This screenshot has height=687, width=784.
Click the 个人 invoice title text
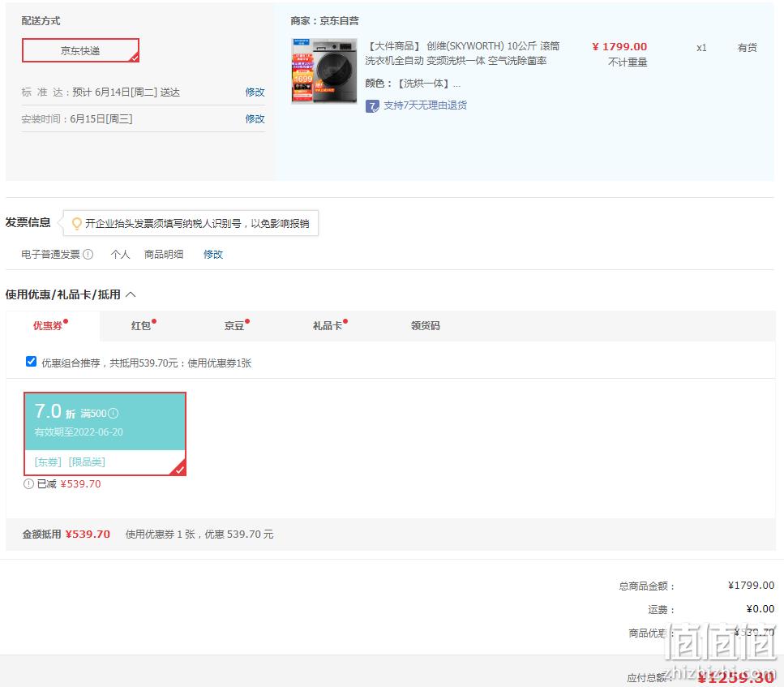[120, 254]
